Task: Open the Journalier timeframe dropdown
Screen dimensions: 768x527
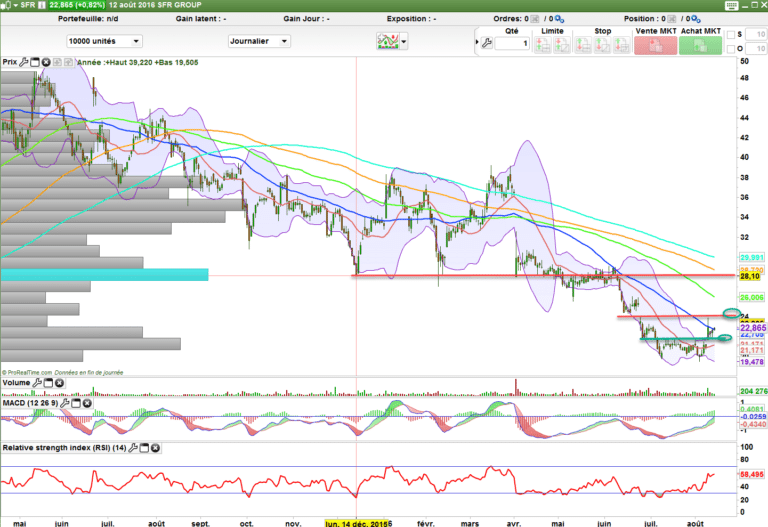Action: pos(257,41)
